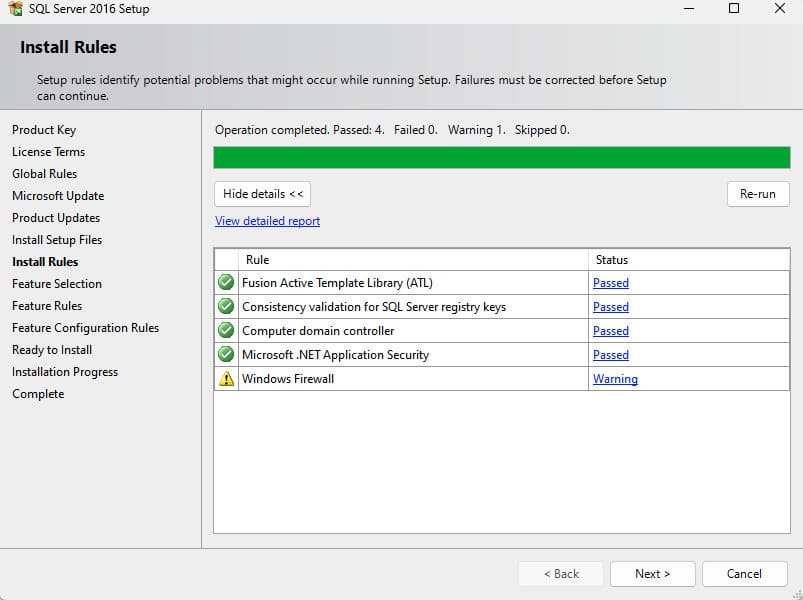Go to Global Rules step in sidebar
This screenshot has width=803, height=600.
coord(44,174)
